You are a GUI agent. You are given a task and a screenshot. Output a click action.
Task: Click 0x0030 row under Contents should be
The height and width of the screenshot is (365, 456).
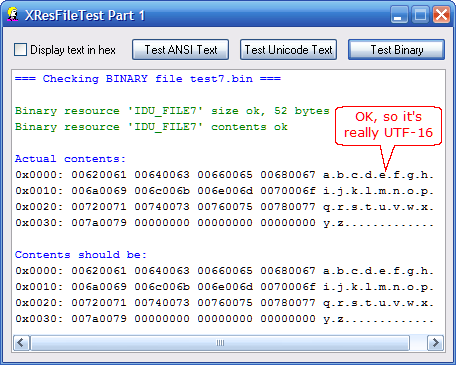(224, 319)
